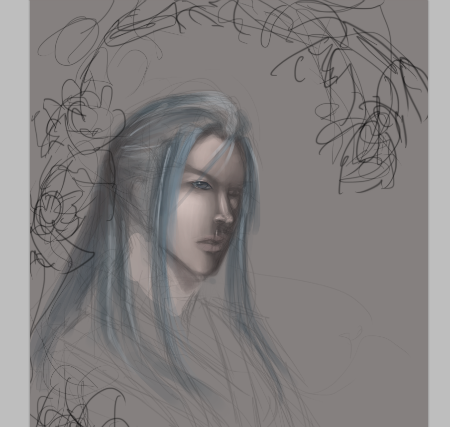Click the painted portrait's open eye on canvas
Viewport: 450px width, 427px height.
[x=201, y=185]
